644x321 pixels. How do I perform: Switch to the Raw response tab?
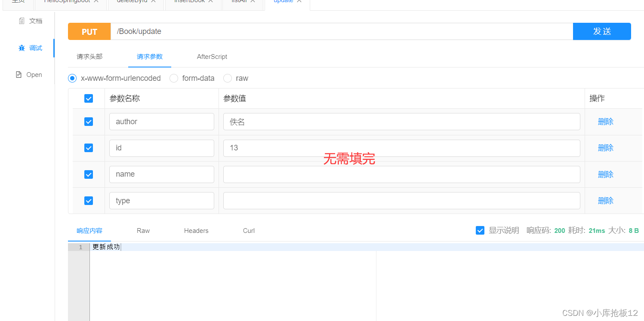click(x=143, y=231)
